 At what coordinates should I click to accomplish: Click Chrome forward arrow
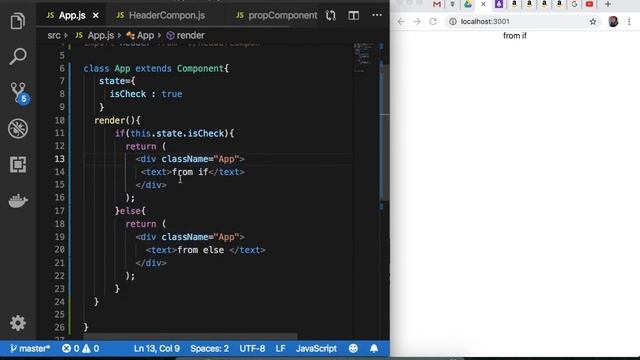tap(417, 22)
